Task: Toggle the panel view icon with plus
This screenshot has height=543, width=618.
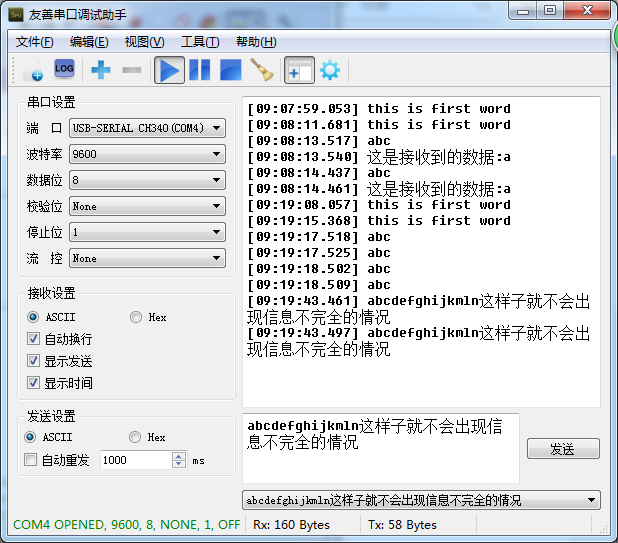Action: click(x=299, y=70)
